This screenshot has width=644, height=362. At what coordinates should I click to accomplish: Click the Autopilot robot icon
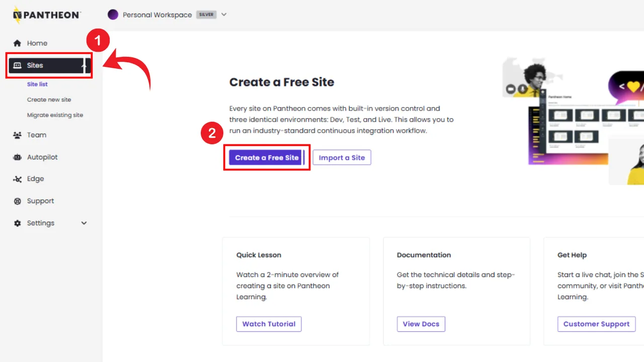(18, 157)
